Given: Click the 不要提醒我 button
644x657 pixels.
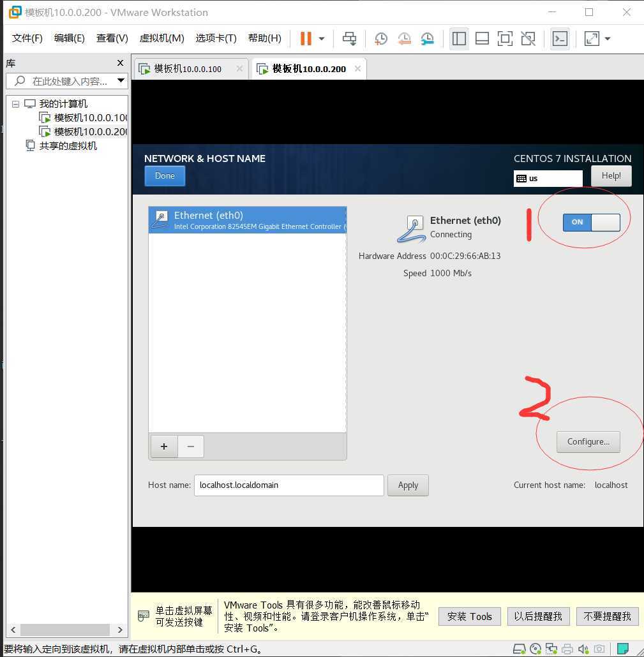Looking at the screenshot, I should [x=607, y=616].
